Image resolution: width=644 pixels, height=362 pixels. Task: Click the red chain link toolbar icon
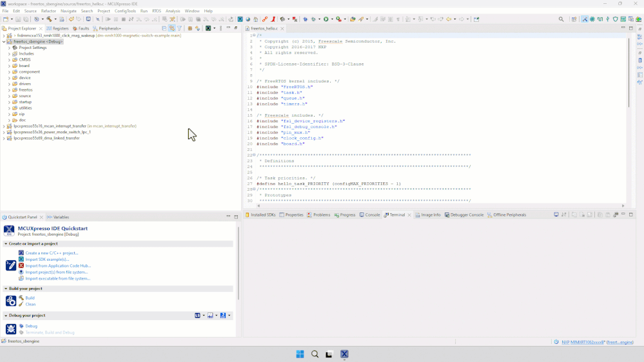coord(265,19)
